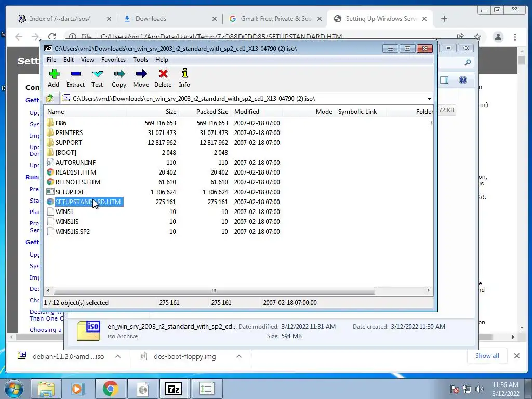The width and height of the screenshot is (532, 399).
Task: Click the right arrow of 7-Zip horizontal scrollbar
Action: (x=428, y=290)
